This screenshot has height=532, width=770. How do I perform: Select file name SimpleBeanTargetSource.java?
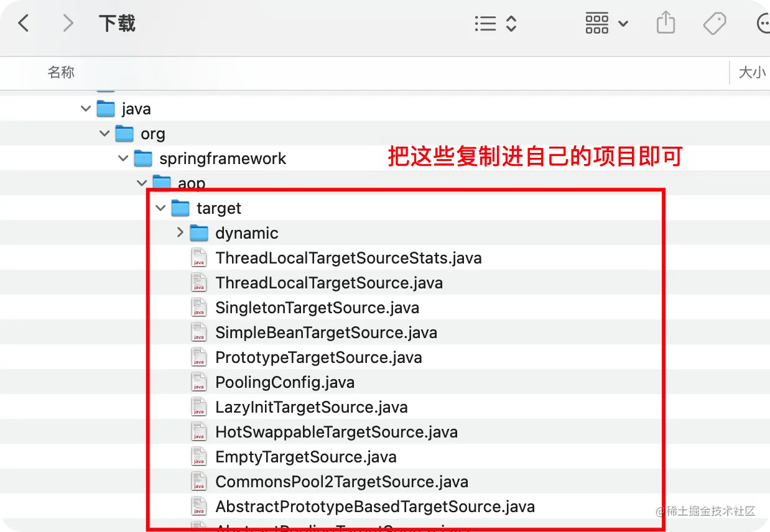click(x=326, y=332)
